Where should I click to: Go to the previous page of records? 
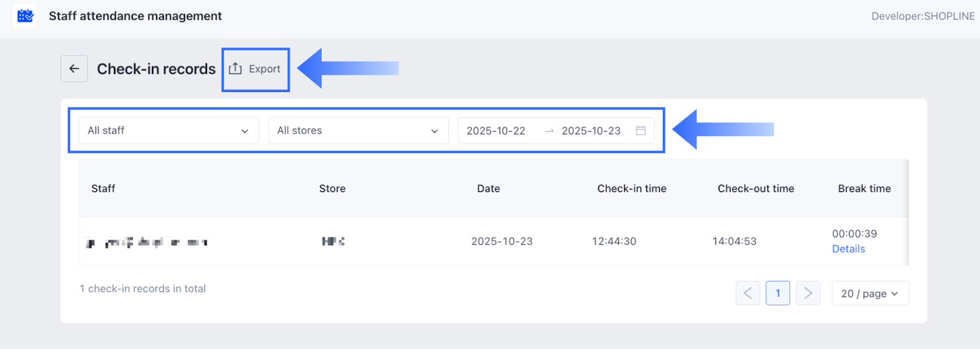point(748,293)
